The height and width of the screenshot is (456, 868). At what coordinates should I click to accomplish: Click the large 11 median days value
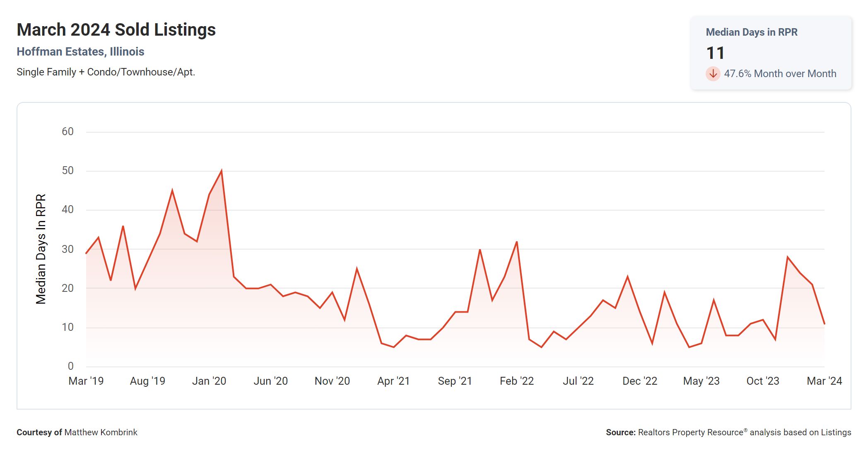click(715, 53)
